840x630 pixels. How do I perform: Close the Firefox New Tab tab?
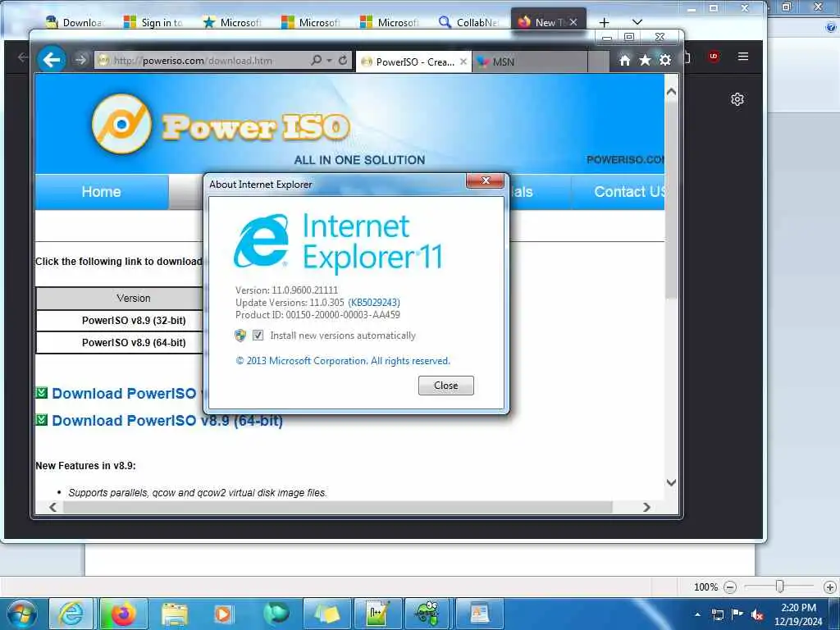pos(573,22)
